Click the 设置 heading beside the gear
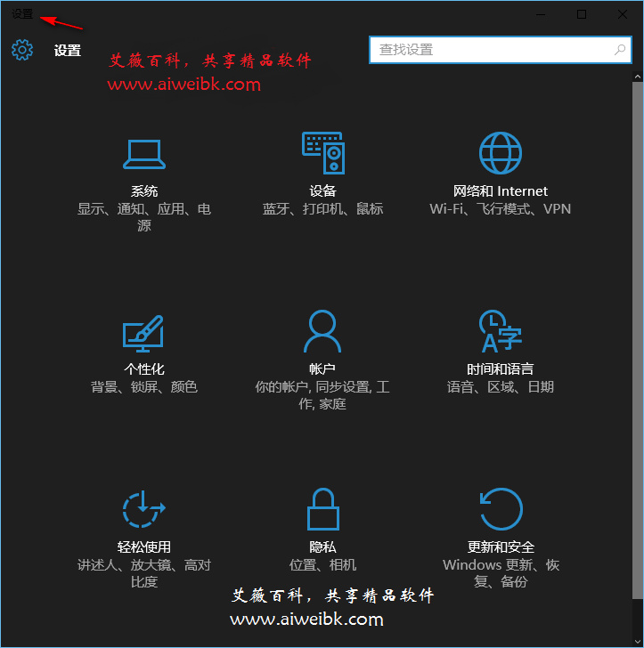This screenshot has width=644, height=648. click(68, 51)
